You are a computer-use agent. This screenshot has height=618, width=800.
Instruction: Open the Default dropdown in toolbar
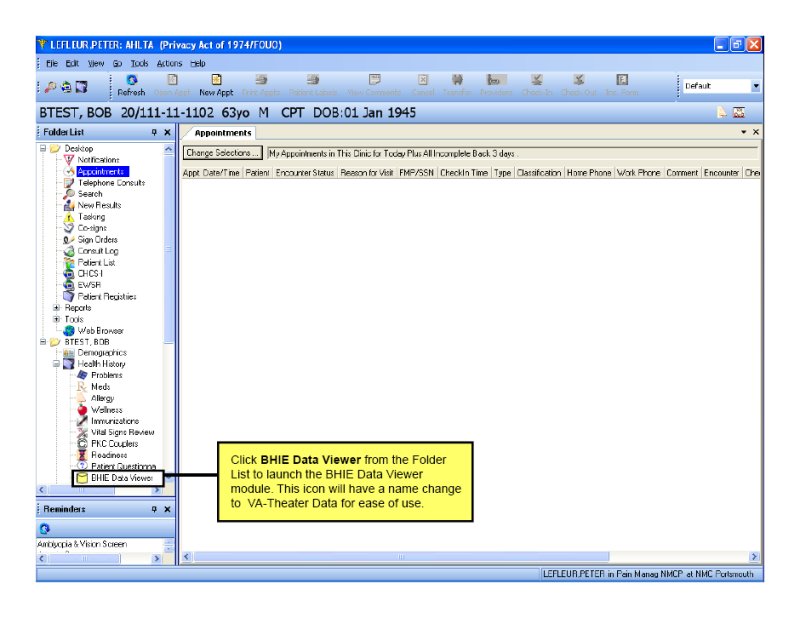tap(756, 86)
